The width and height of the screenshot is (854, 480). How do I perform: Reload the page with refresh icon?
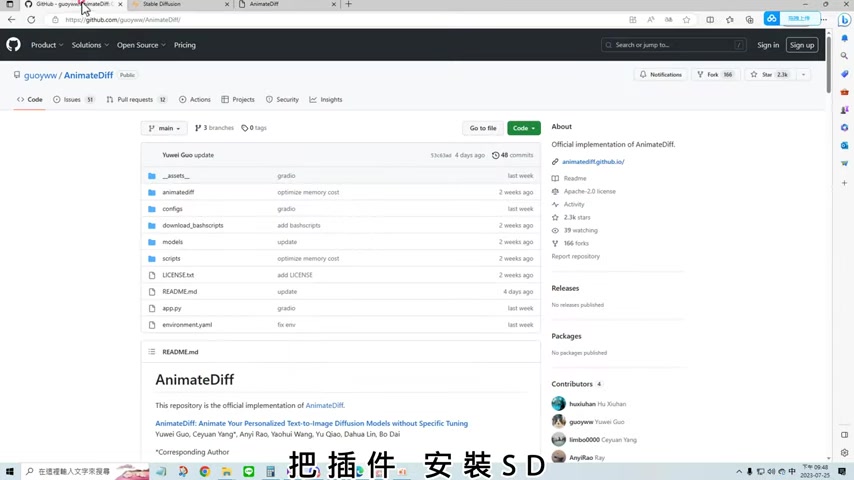click(x=31, y=20)
